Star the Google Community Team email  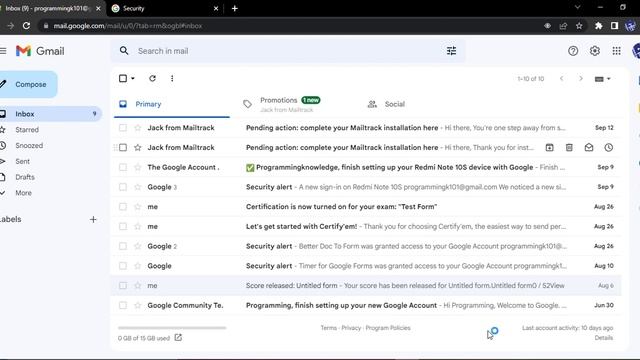[138, 305]
